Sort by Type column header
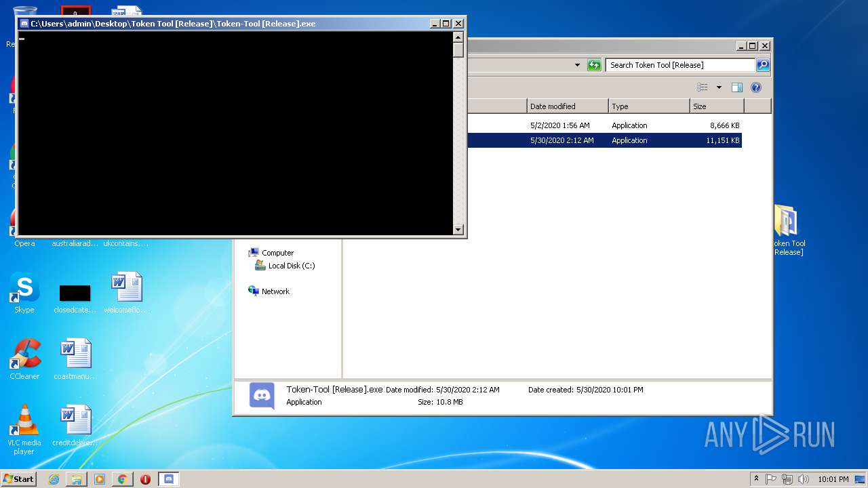Viewport: 868px width, 488px height. pos(649,106)
